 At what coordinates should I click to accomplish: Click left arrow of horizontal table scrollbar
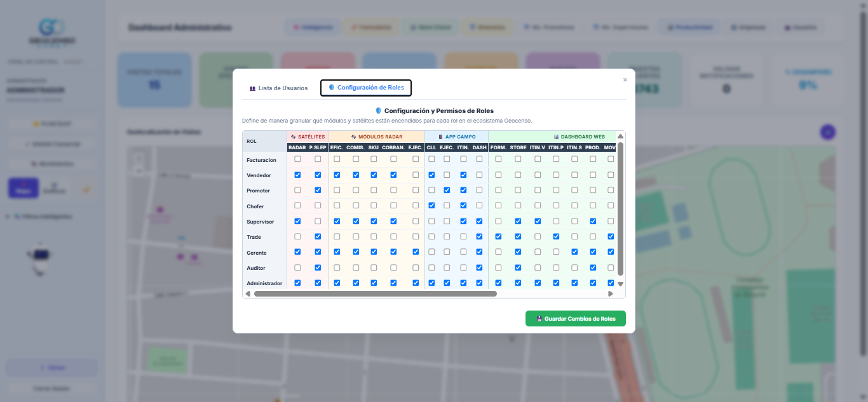click(248, 293)
